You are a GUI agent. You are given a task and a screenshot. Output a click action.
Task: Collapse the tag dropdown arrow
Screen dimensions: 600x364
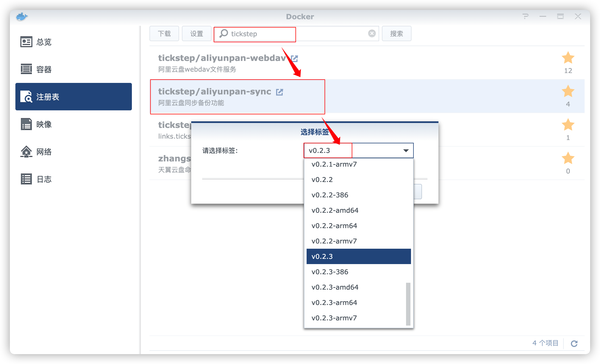(x=406, y=150)
